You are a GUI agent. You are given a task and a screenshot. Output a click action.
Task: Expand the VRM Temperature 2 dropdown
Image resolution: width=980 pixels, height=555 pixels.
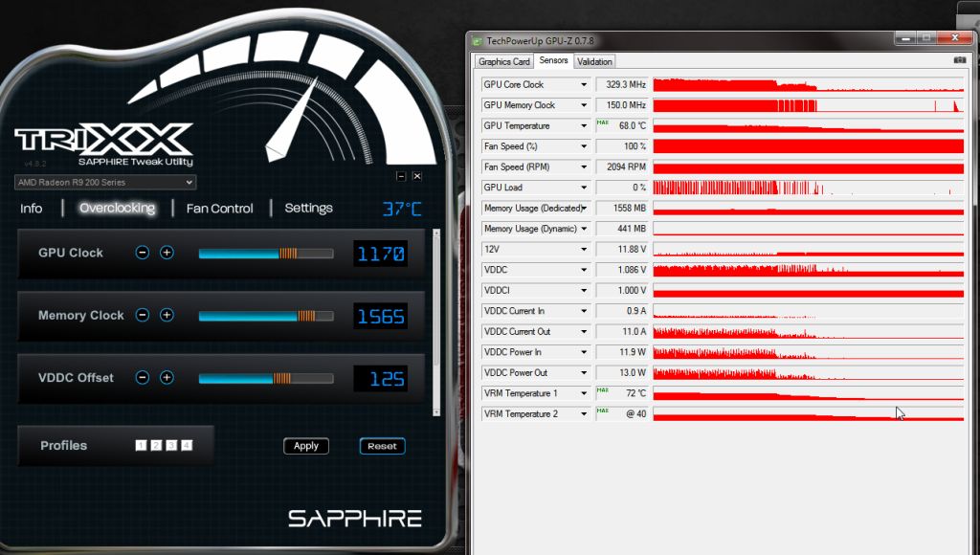pos(584,414)
